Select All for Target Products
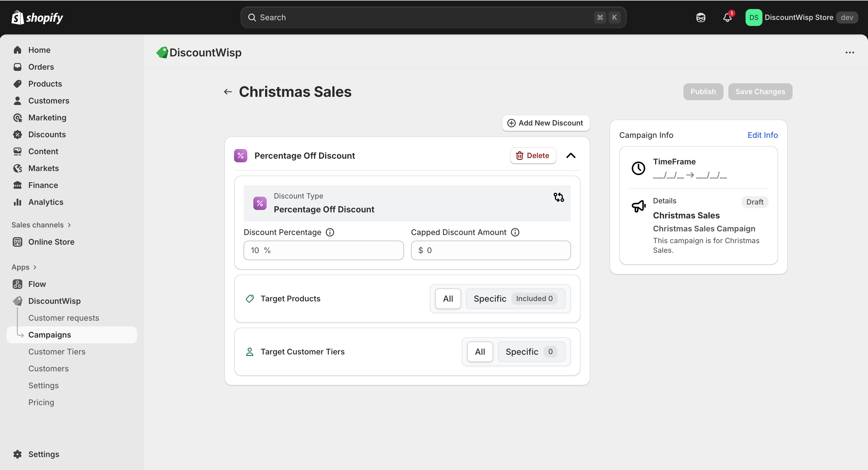 click(448, 299)
